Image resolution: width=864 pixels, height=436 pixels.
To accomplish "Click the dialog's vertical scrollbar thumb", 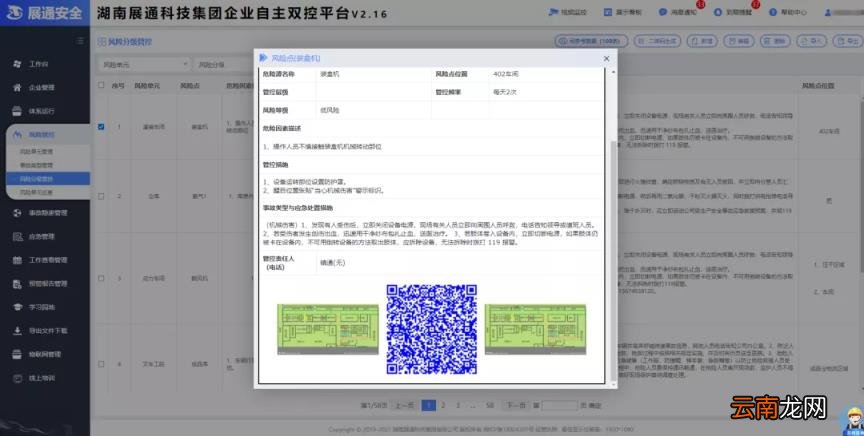I will click(613, 259).
